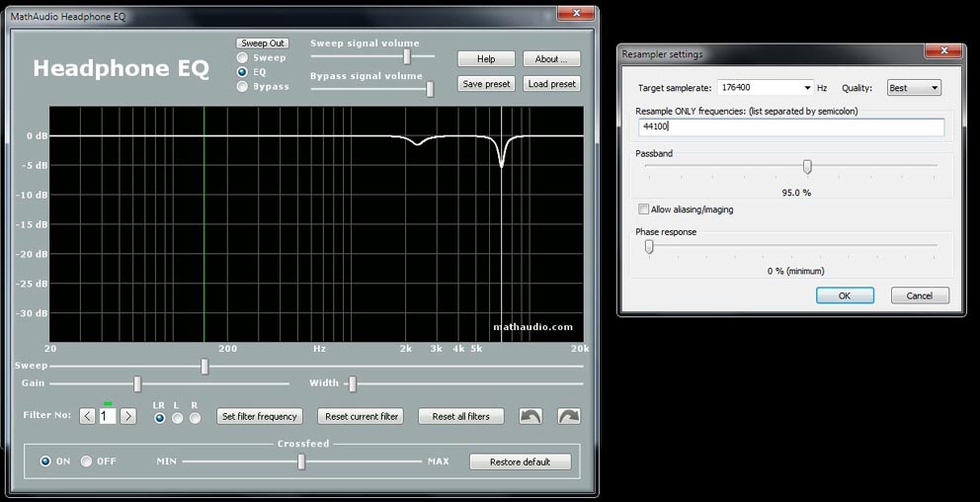
Task: Close the Resampler settings dialog
Action: click(x=942, y=53)
